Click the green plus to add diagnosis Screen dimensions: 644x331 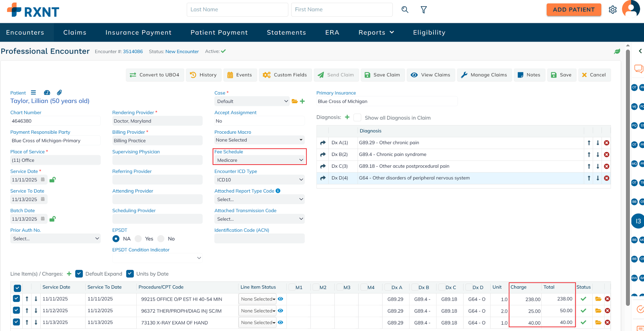tap(347, 117)
